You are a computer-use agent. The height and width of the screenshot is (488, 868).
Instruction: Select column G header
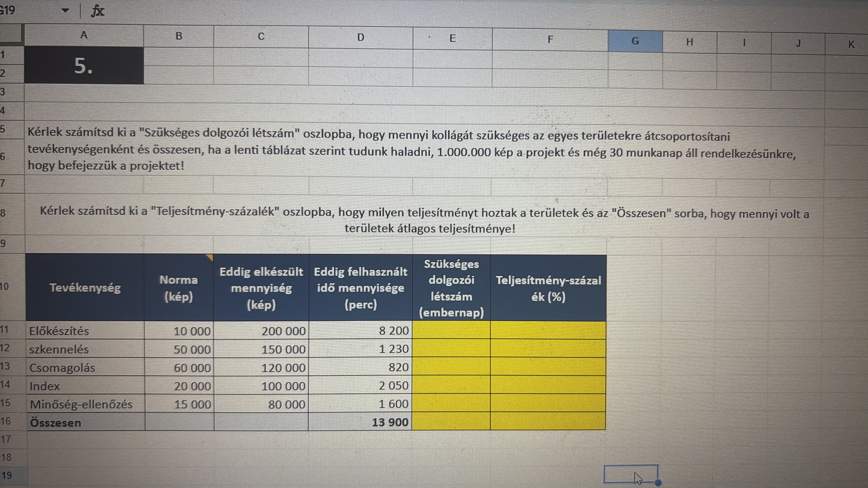pos(635,41)
